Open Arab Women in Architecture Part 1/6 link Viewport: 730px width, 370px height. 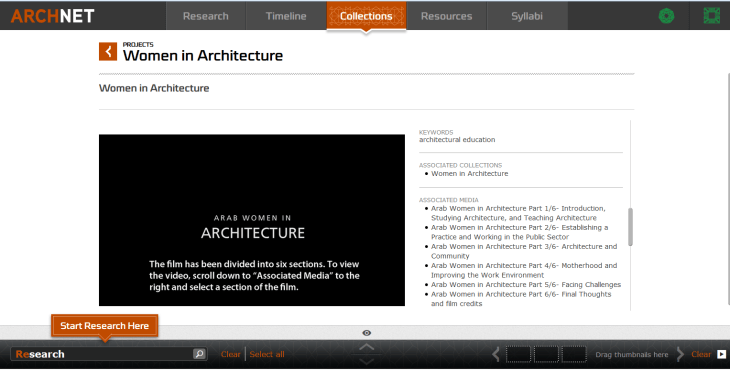click(518, 213)
